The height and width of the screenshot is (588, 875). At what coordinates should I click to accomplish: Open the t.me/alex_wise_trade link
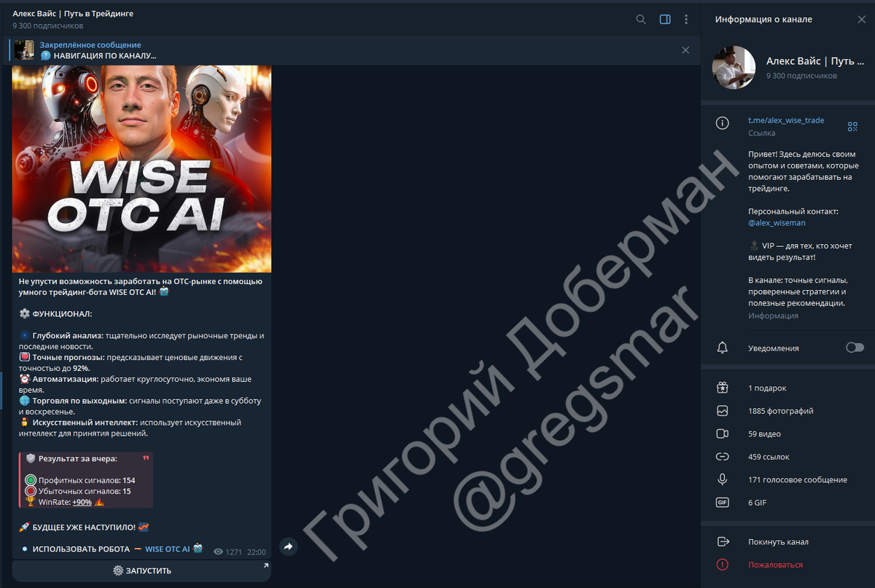click(x=786, y=120)
